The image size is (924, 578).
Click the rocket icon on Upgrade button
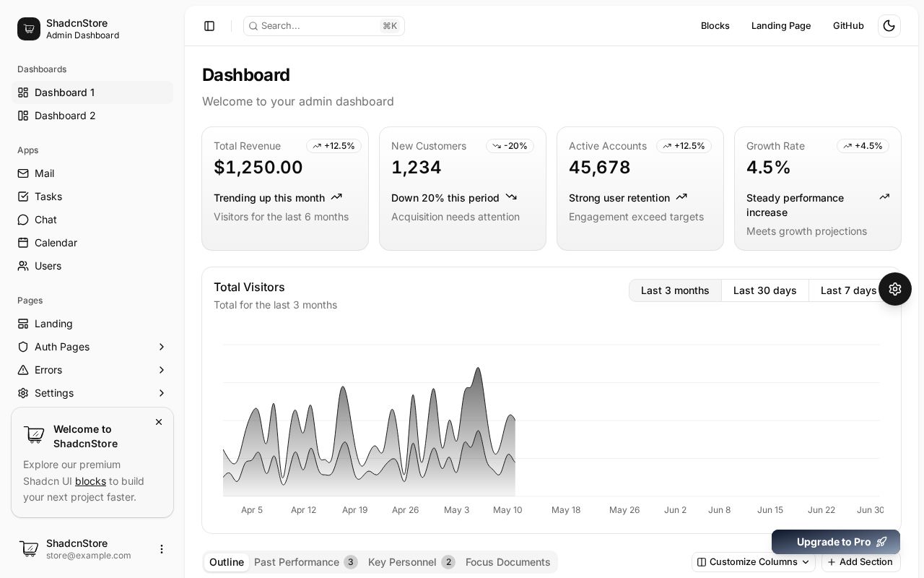point(881,542)
